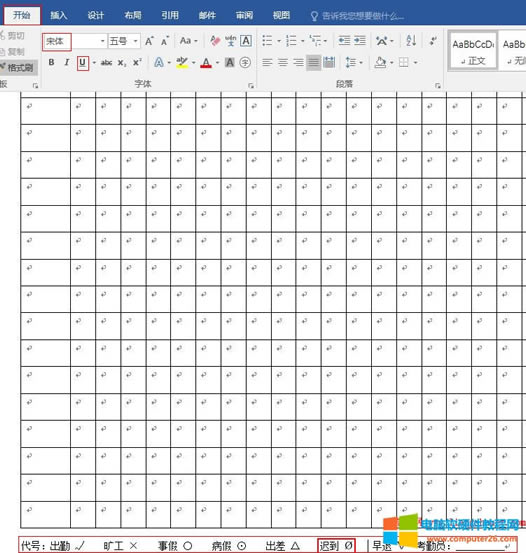This screenshot has width=526, height=553.
Task: Create a bulleted list
Action: [x=267, y=41]
